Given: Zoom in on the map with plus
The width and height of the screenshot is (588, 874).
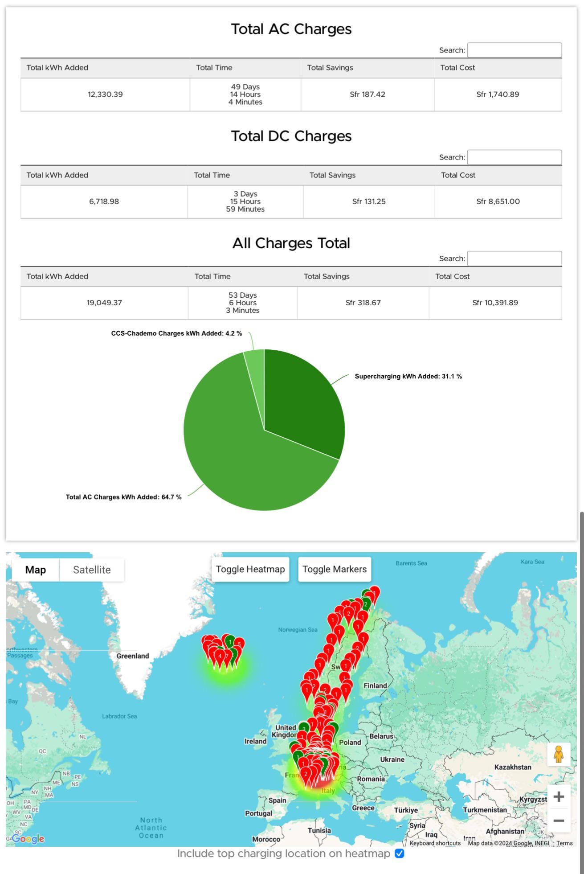Looking at the screenshot, I should (x=559, y=796).
